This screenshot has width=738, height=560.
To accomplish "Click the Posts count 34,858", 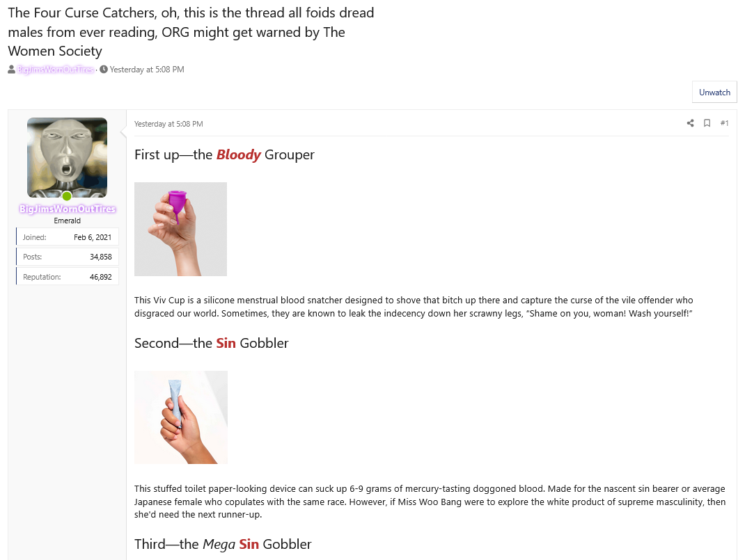I will [101, 257].
